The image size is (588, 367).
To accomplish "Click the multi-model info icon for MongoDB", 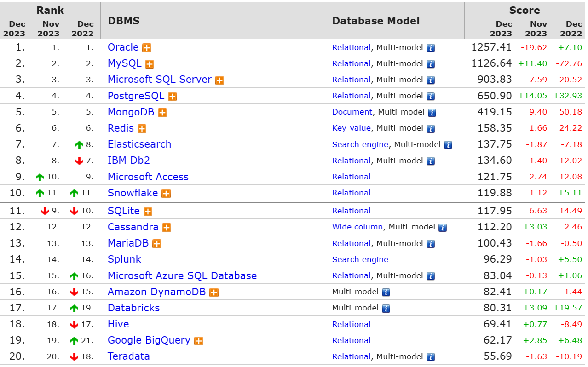I will point(432,112).
